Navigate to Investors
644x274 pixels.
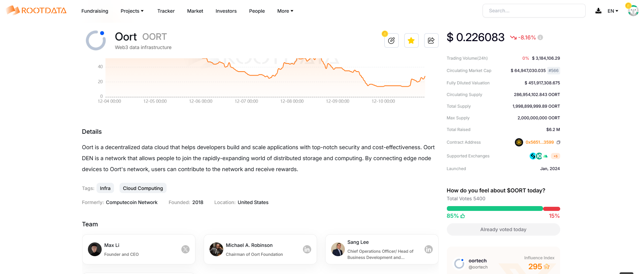(x=226, y=11)
